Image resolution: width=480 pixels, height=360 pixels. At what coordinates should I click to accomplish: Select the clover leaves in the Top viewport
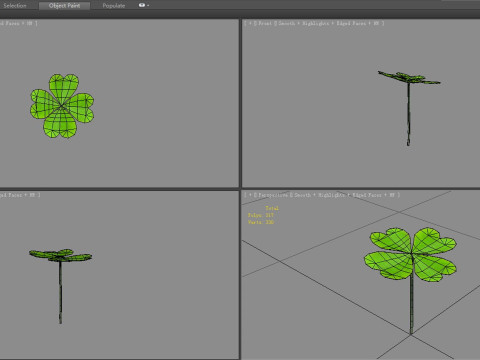[x=62, y=106]
